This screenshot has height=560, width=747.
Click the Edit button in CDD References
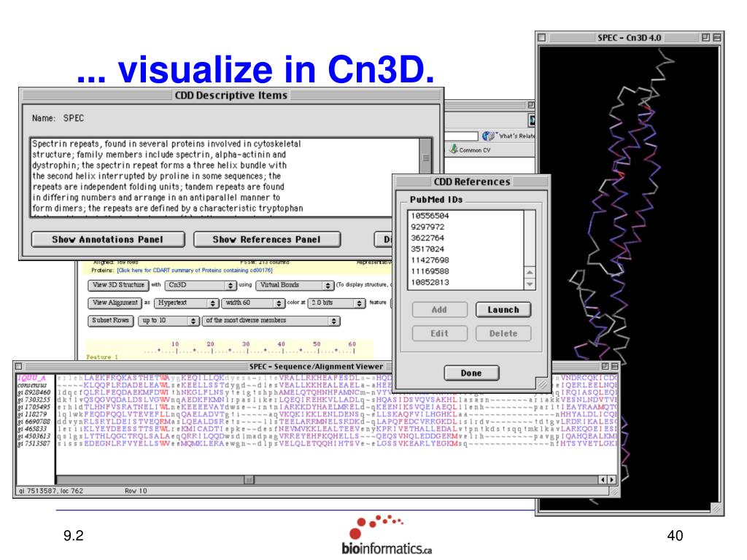click(x=439, y=333)
